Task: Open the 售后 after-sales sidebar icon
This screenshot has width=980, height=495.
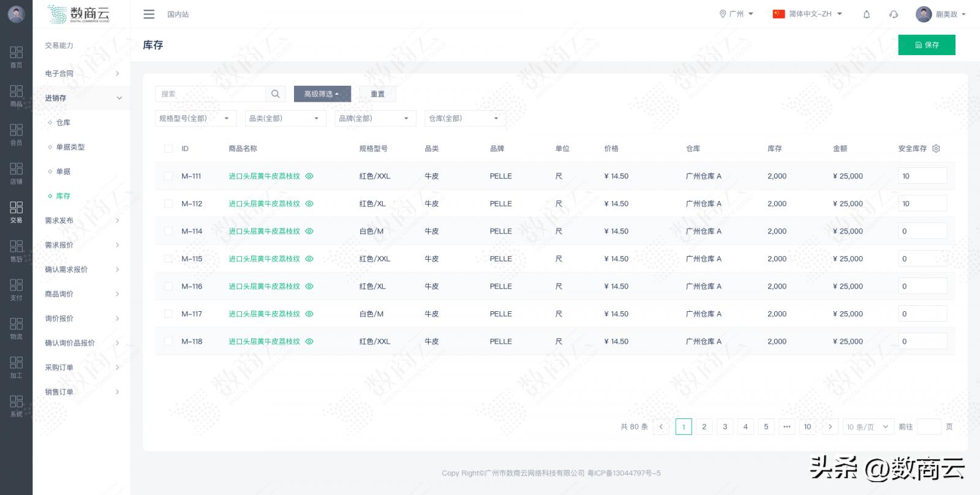Action: point(17,250)
